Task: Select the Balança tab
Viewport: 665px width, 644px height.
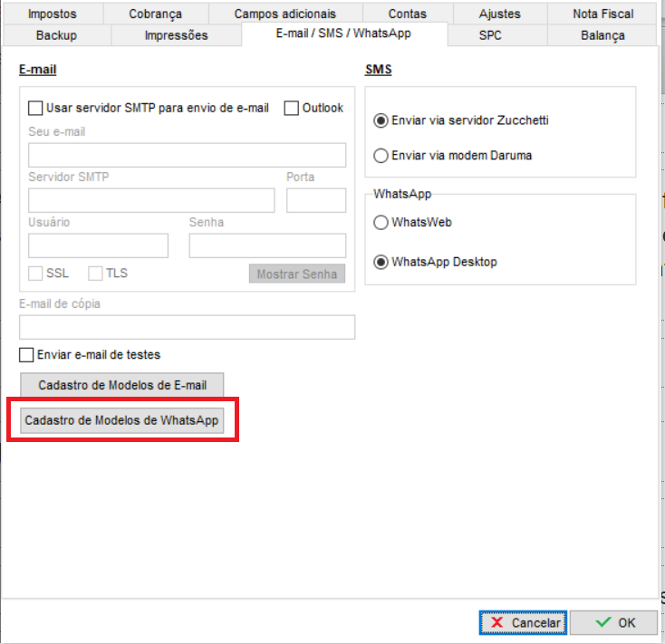Action: point(602,35)
